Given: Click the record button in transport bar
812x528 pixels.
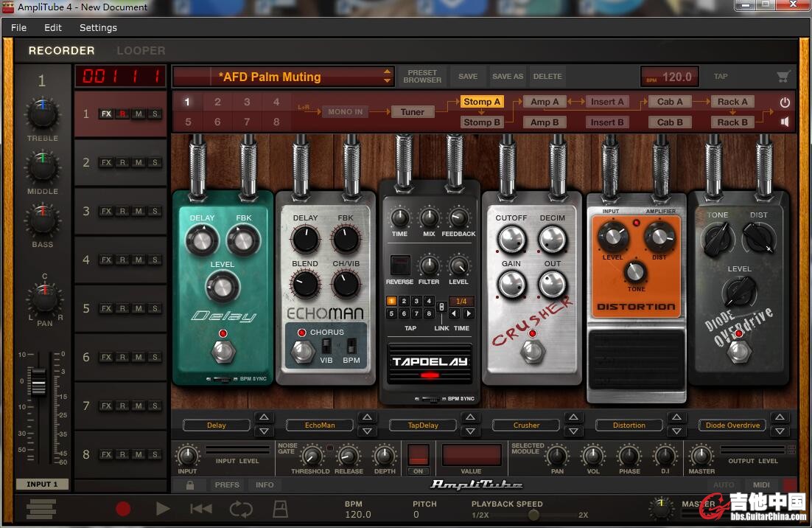Looking at the screenshot, I should [x=123, y=508].
